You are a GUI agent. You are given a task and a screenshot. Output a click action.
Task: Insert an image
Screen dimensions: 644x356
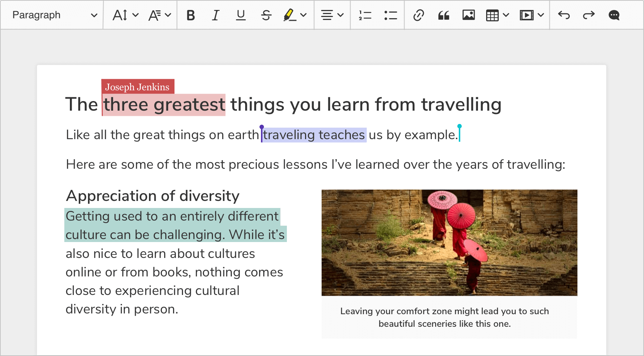click(468, 15)
